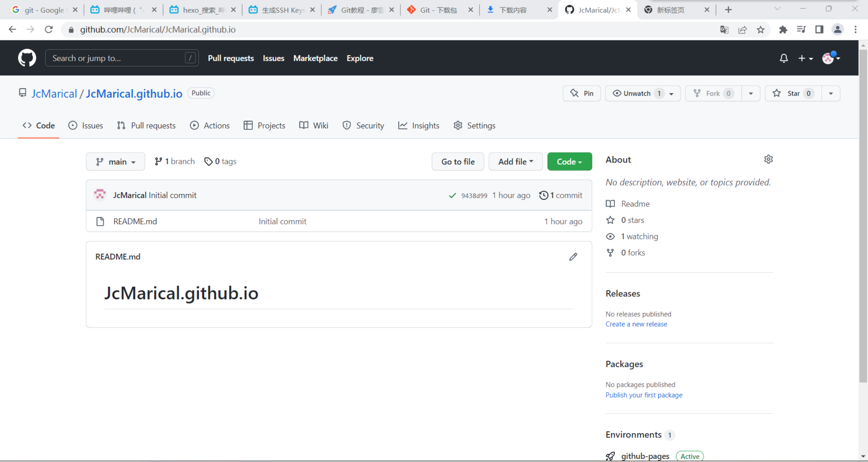
Task: Bookmark this page with the star icon
Action: pyautogui.click(x=761, y=30)
